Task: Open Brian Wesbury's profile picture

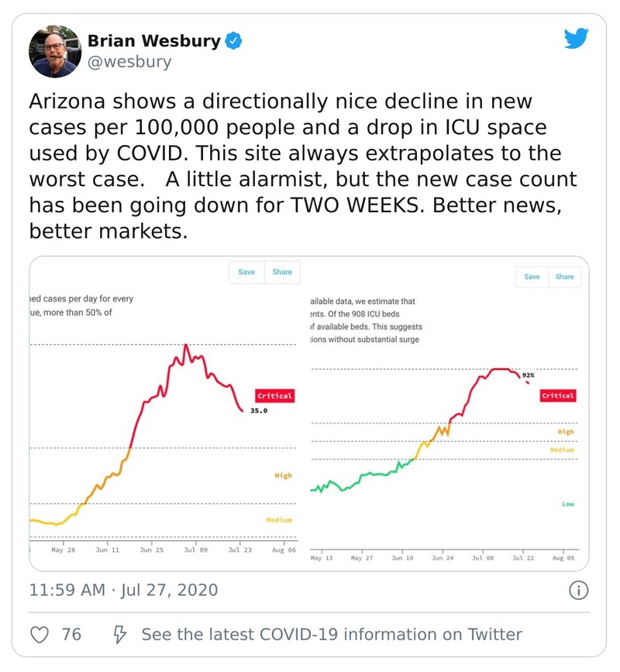Action: [53, 51]
